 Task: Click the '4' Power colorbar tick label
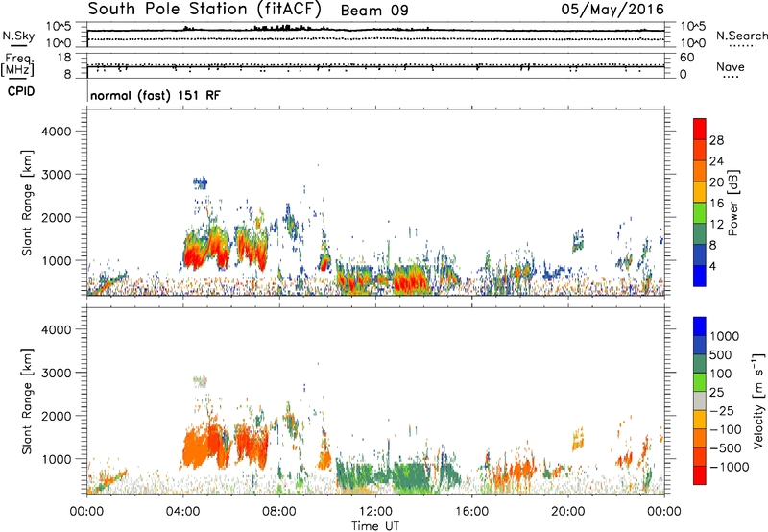(x=713, y=267)
